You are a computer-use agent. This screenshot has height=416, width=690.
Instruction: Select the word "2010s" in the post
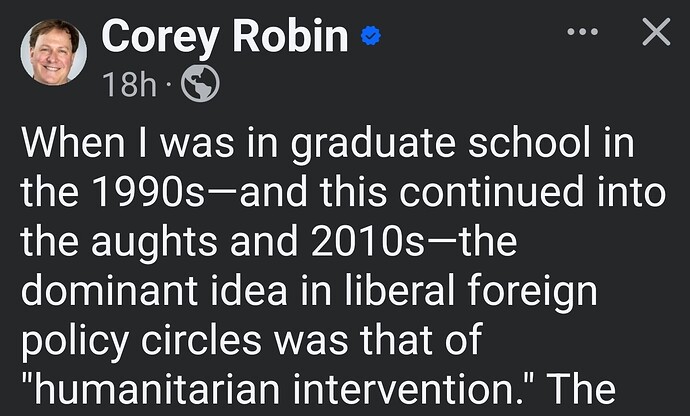click(368, 242)
